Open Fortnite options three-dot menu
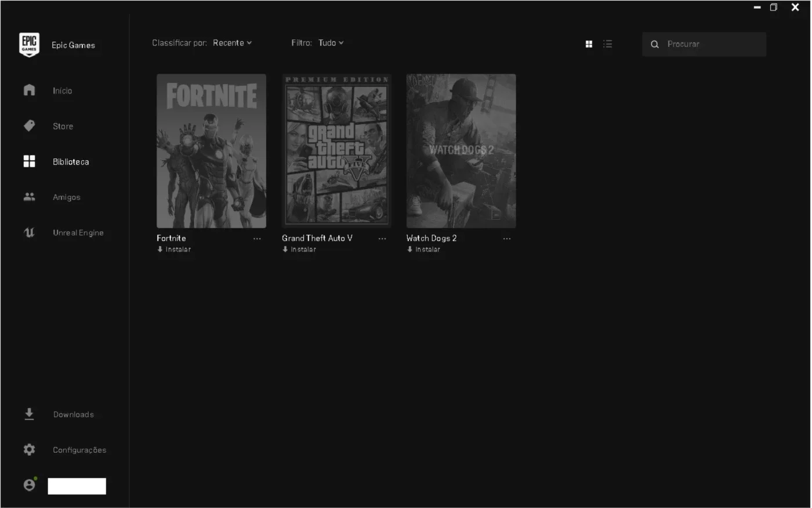The height and width of the screenshot is (508, 812). [x=257, y=239]
